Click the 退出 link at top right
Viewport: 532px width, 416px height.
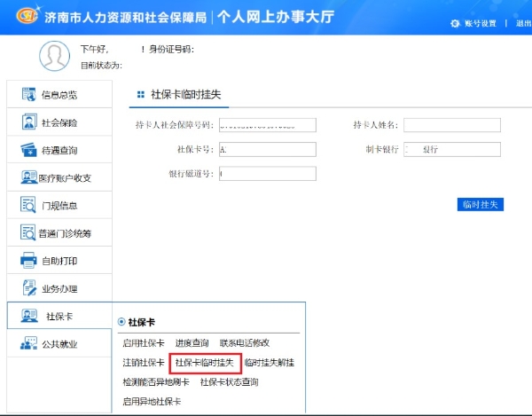[523, 23]
